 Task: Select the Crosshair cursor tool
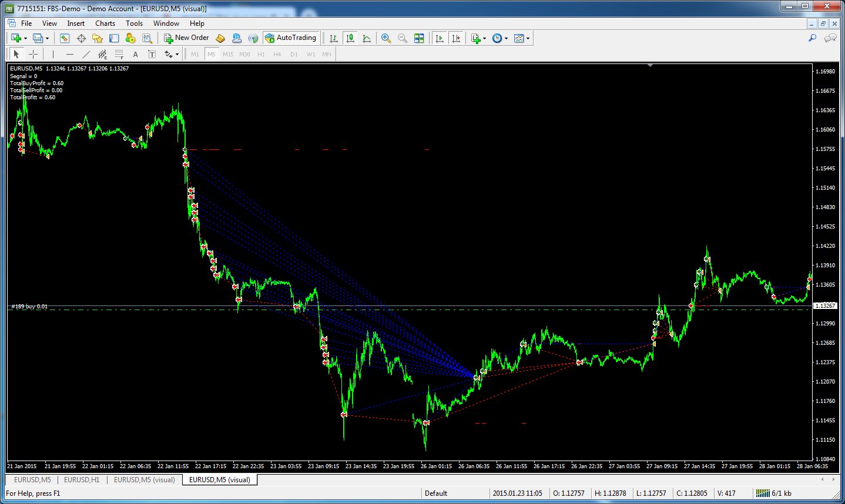tap(33, 54)
